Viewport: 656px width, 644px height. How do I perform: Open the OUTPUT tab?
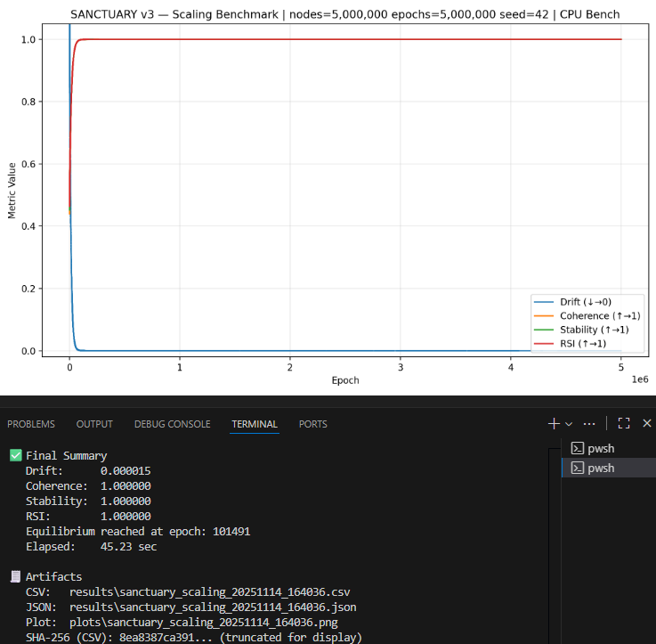94,424
